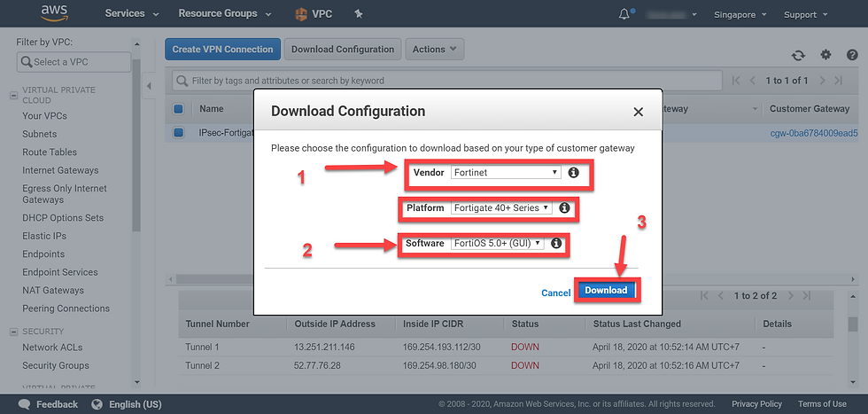Open Route Tables in sidebar
The width and height of the screenshot is (868, 414).
(50, 152)
